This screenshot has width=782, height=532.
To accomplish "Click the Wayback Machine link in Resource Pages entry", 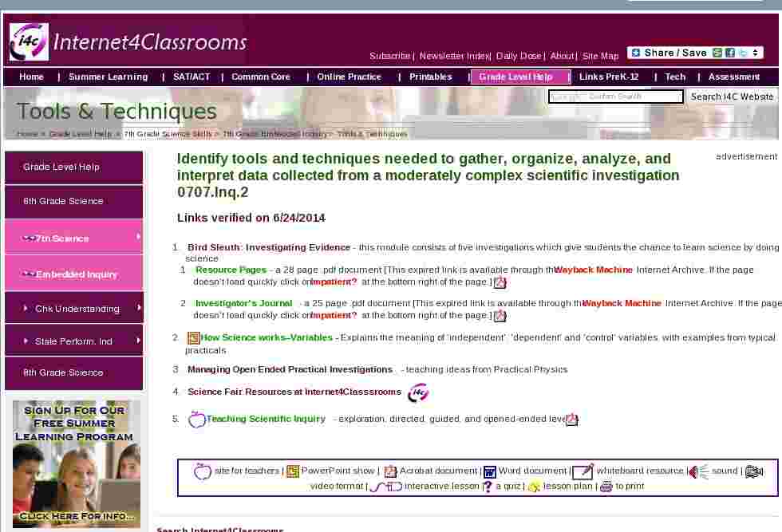I will (594, 270).
